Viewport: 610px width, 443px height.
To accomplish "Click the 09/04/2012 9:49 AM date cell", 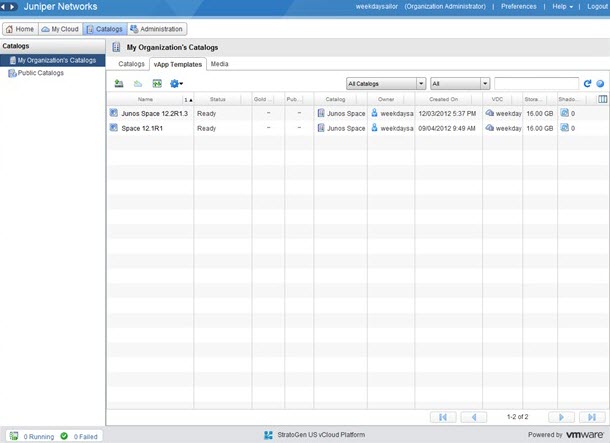I will (x=447, y=128).
